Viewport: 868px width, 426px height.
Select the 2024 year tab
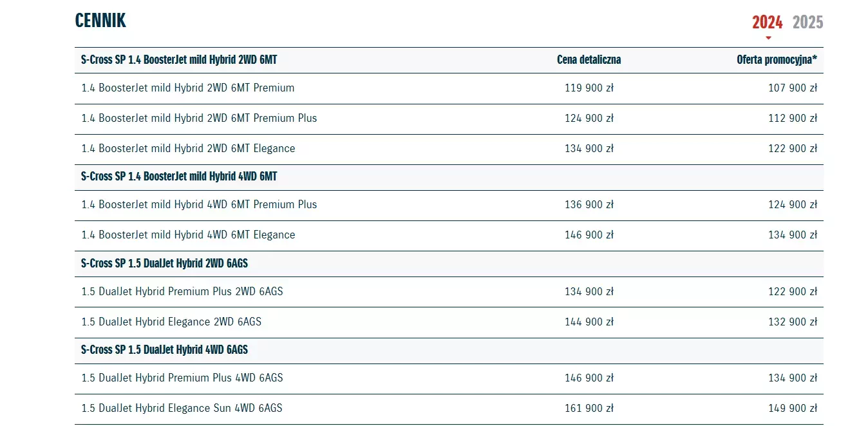pyautogui.click(x=767, y=23)
